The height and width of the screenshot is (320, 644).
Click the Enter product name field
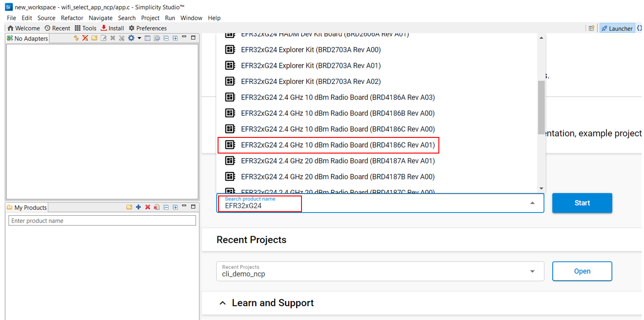[x=102, y=221]
